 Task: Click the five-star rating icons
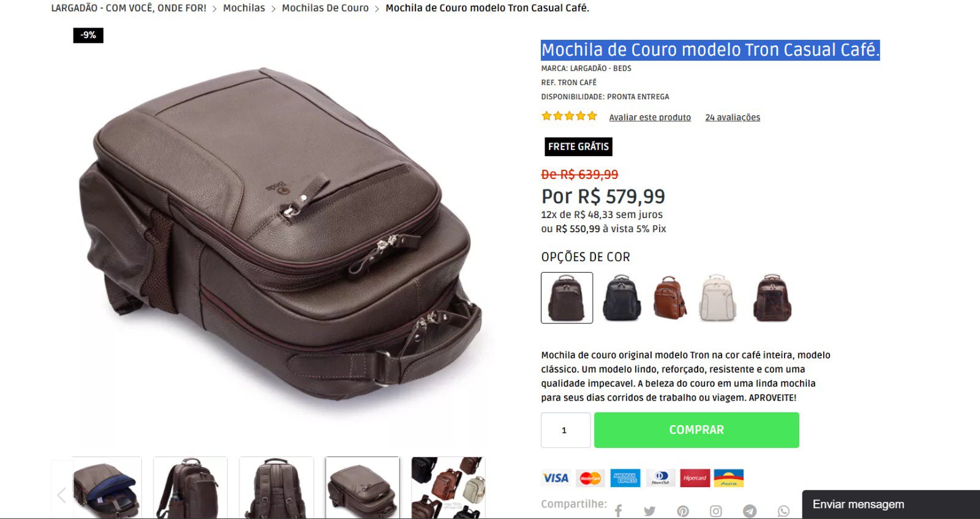tap(569, 116)
